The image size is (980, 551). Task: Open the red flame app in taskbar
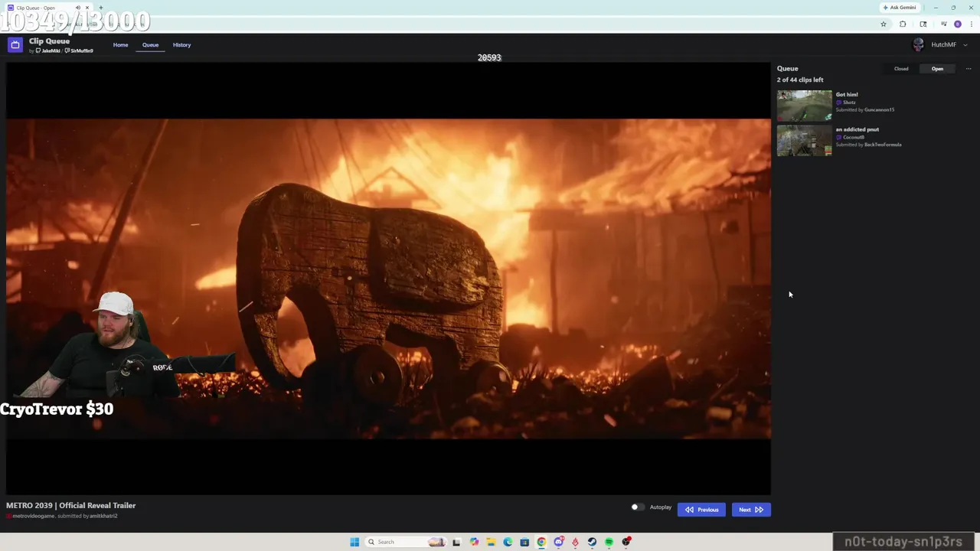click(x=575, y=542)
